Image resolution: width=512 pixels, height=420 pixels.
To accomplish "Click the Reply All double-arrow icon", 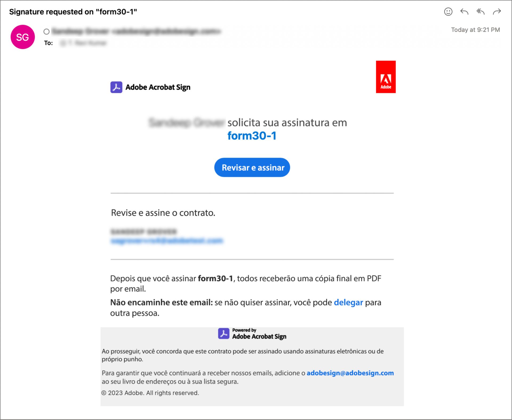I will coord(481,12).
